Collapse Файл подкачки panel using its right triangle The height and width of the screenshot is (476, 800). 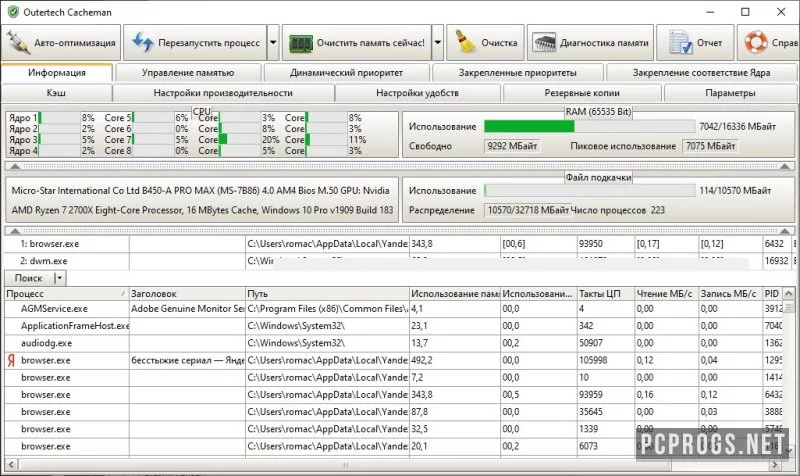point(785,231)
